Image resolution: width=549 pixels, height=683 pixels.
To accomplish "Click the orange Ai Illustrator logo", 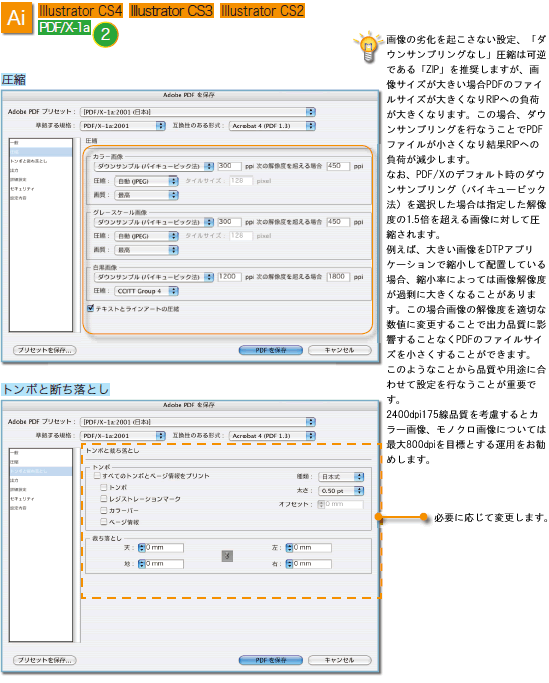I will click(x=17, y=18).
